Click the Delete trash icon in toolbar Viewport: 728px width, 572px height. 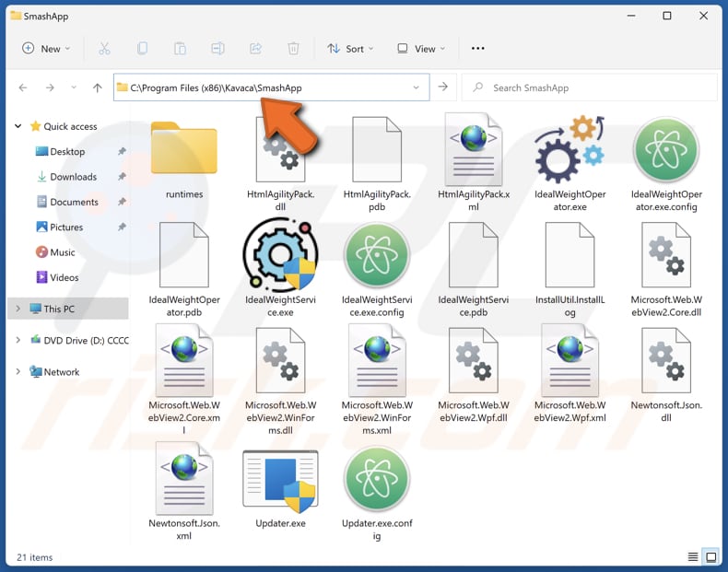click(x=293, y=49)
